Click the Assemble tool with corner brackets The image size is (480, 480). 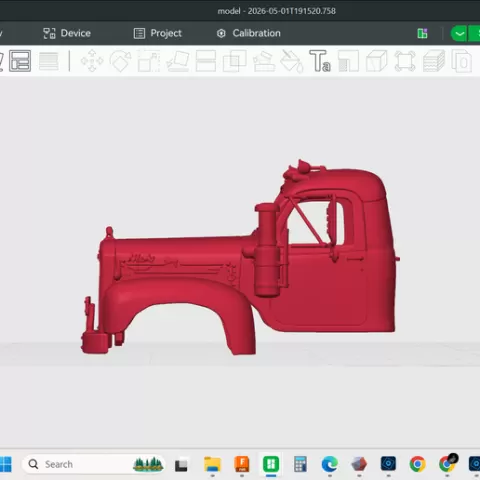coord(405,61)
